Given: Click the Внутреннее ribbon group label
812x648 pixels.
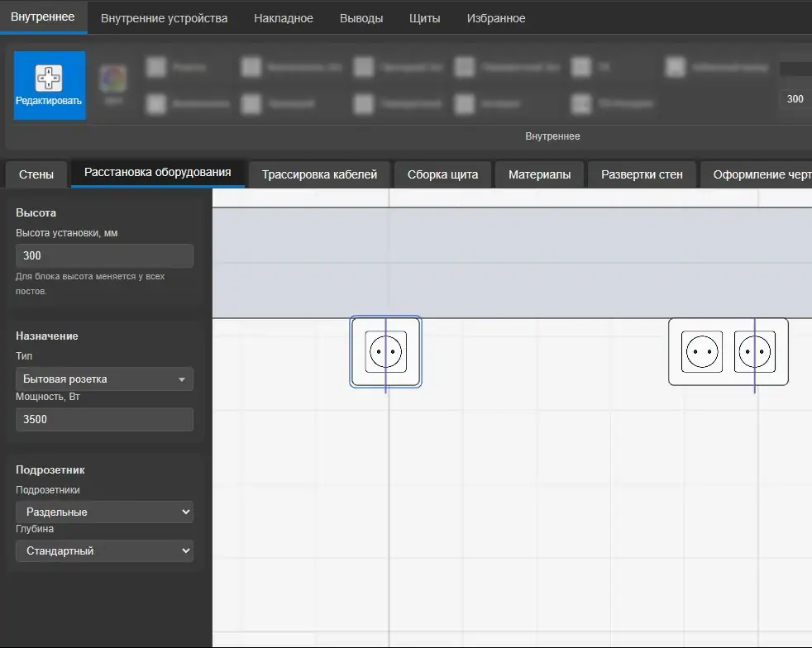Looking at the screenshot, I should pyautogui.click(x=552, y=136).
